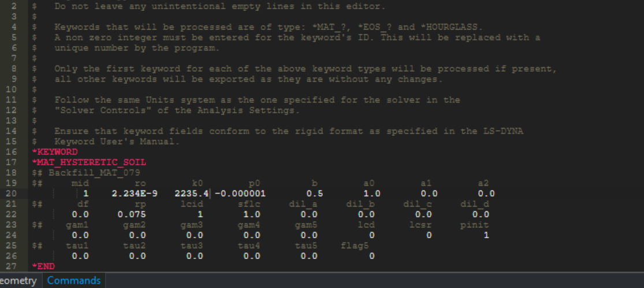Click the mid value 1 on line 20

[86, 193]
